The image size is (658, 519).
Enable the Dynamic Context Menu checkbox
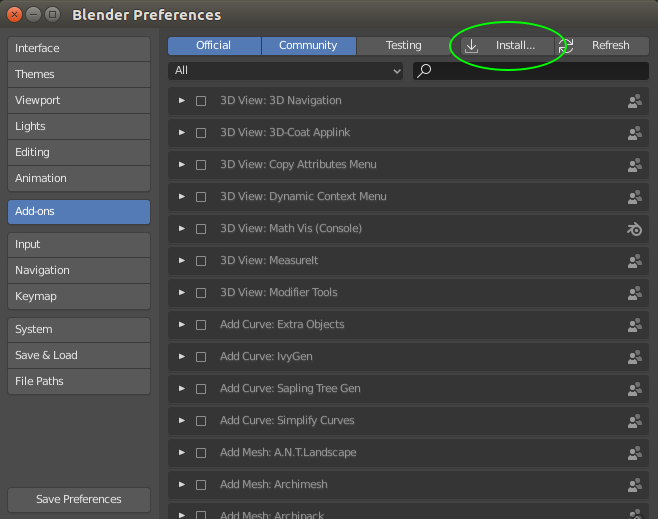(201, 197)
